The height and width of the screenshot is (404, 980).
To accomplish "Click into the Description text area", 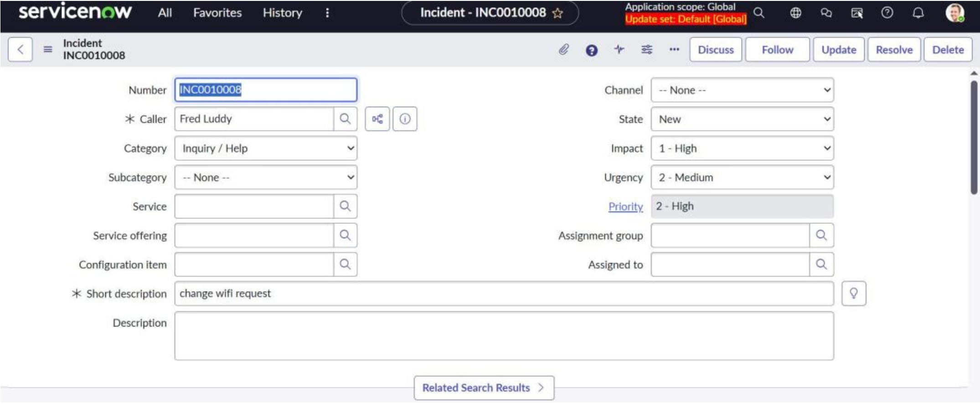I will click(504, 336).
